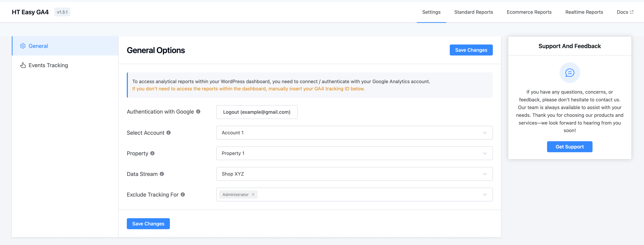Click the HT Easy GA4 title

(x=30, y=12)
